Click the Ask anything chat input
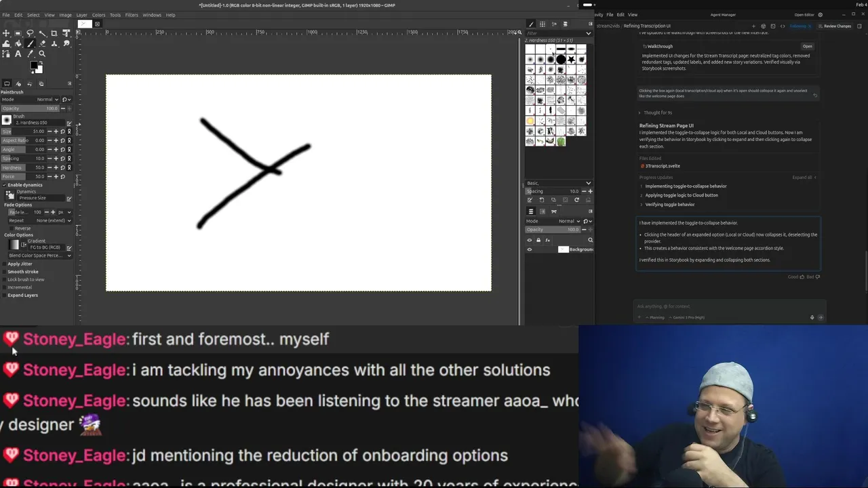Viewport: 868px width, 488px height. pos(729,306)
